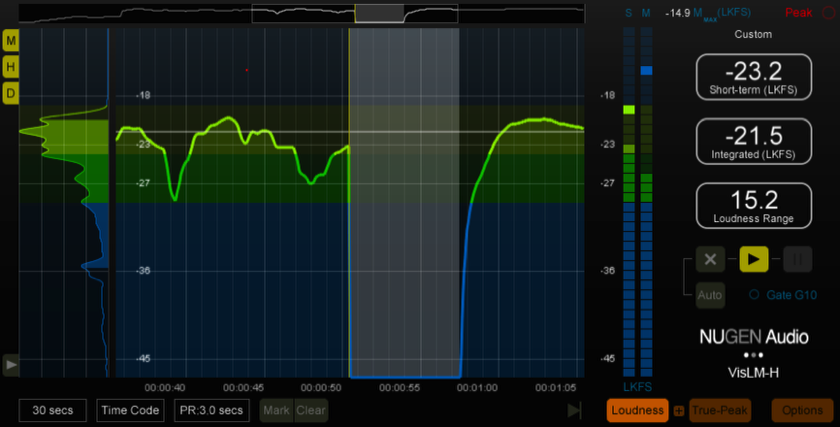Open the Time Code display selector
Image resolution: width=840 pixels, height=427 pixels.
(130, 410)
